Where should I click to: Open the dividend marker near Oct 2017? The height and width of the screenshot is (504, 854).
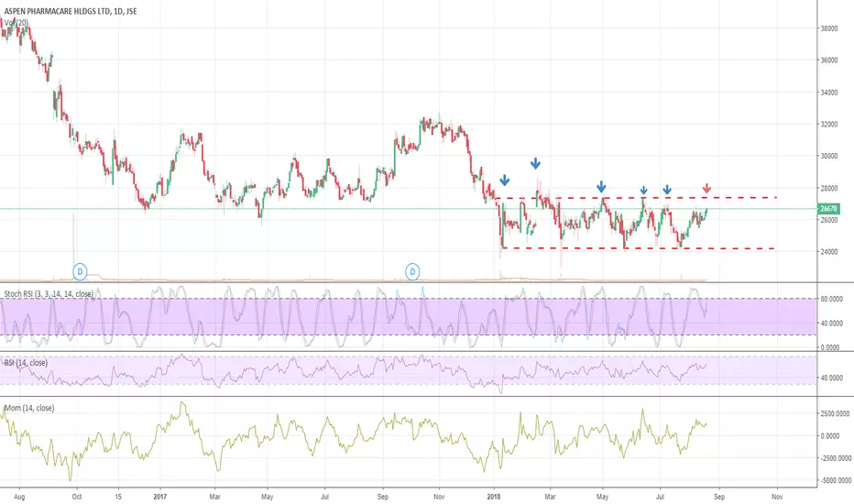(x=412, y=271)
